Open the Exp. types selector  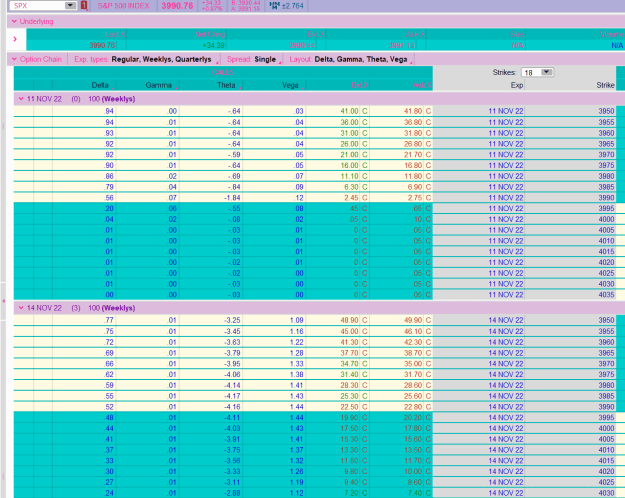click(146, 59)
